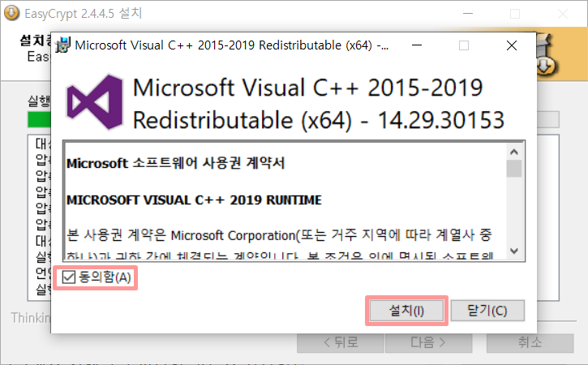Image resolution: width=588 pixels, height=365 pixels.
Task: Click the EasyCrypt installer title bar icon
Action: pos(11,13)
